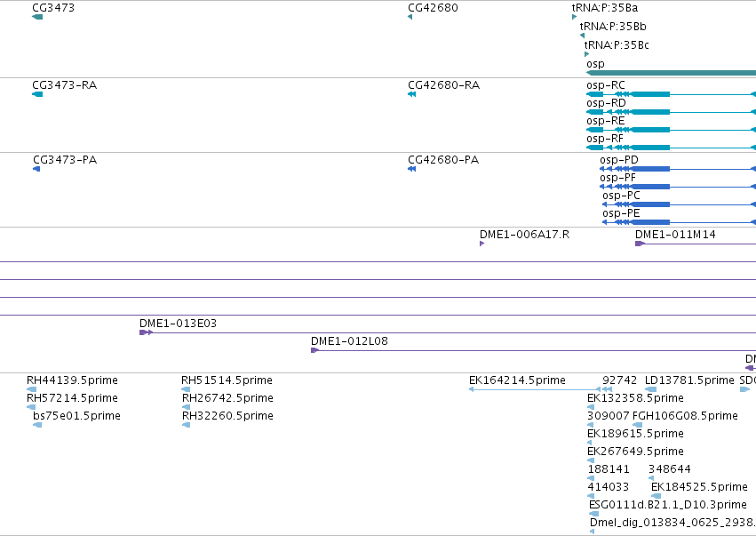Screen dimensions: 756x536
Task: Click EST RH32260.5prime
Action: (186, 425)
